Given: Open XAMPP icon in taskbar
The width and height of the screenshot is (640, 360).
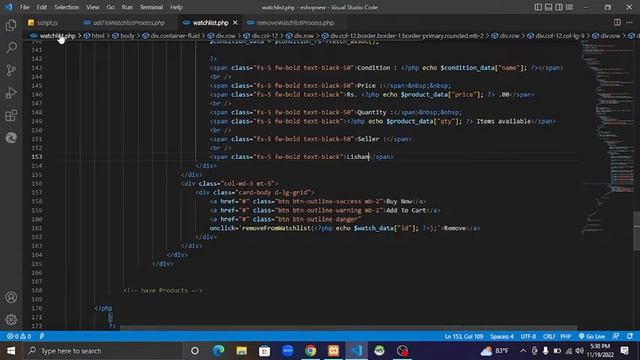Looking at the screenshot, I should (333, 351).
